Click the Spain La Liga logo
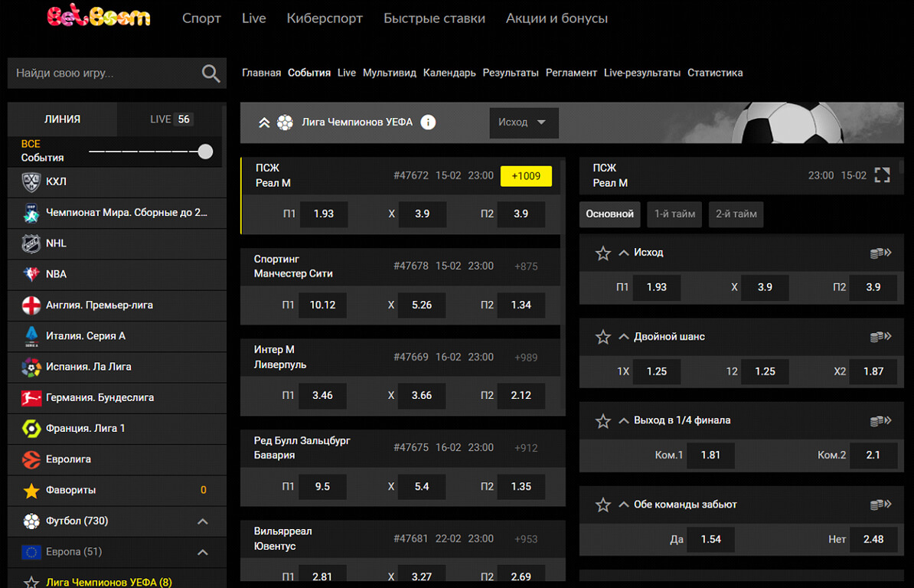 pyautogui.click(x=31, y=367)
